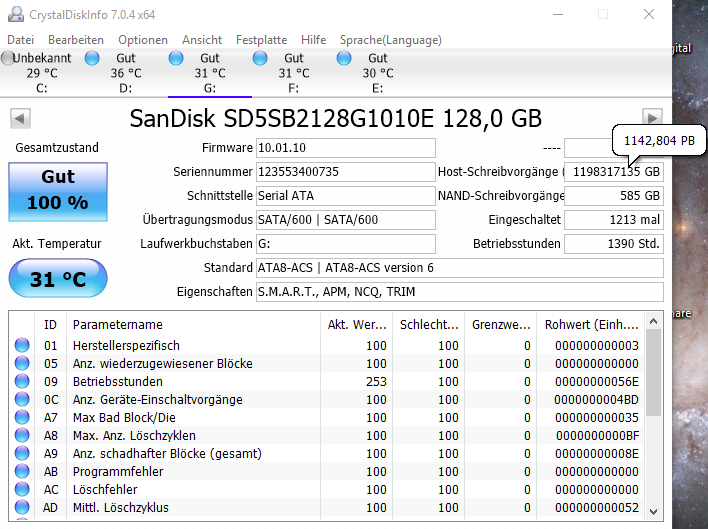
Task: Click status orb of attribute A9 row
Action: 22,453
